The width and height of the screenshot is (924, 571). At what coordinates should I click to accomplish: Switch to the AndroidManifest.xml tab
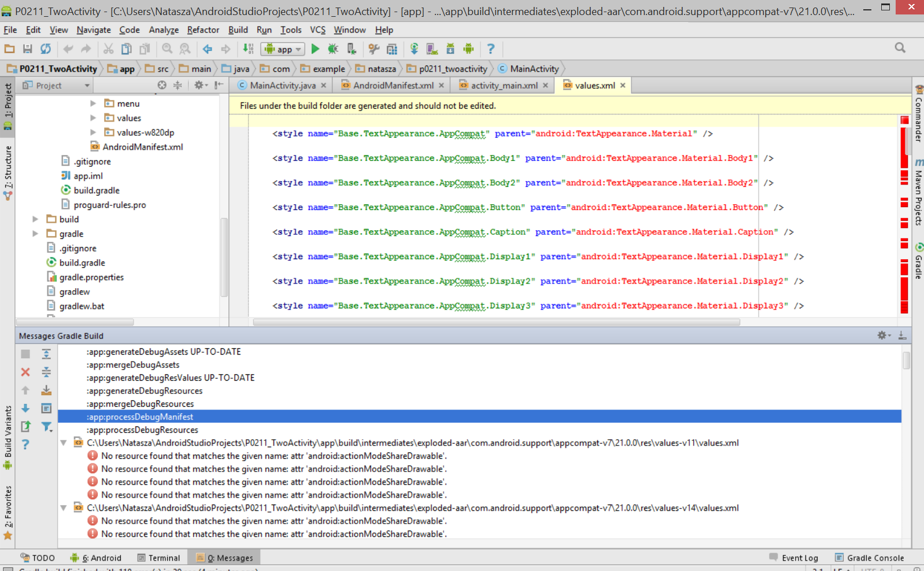coord(393,86)
